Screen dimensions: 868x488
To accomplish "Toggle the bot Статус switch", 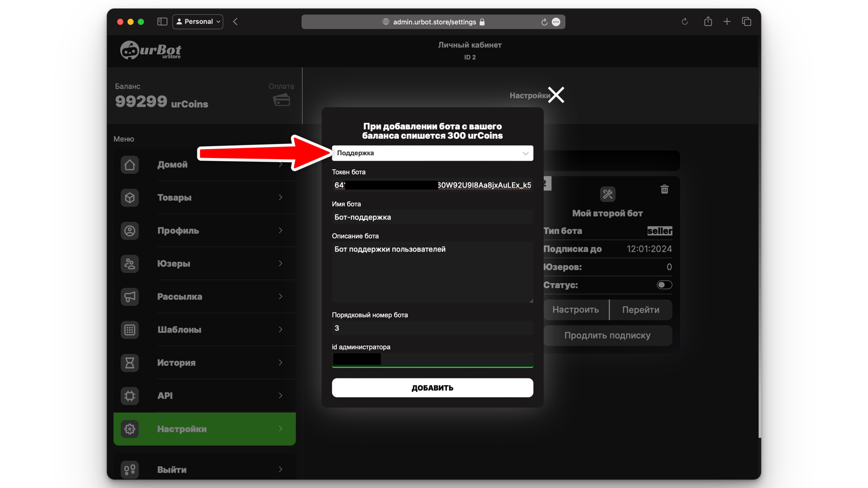I will [664, 285].
